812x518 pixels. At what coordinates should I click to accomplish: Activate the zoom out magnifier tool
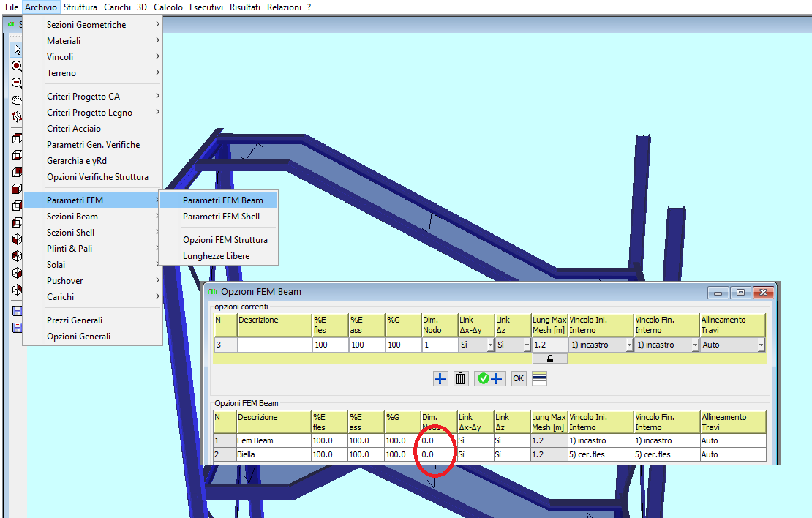17,83
